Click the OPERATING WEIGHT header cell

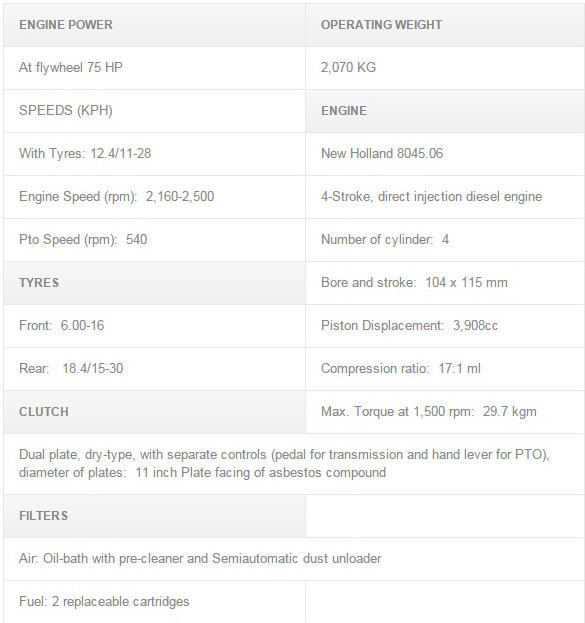pyautogui.click(x=445, y=25)
